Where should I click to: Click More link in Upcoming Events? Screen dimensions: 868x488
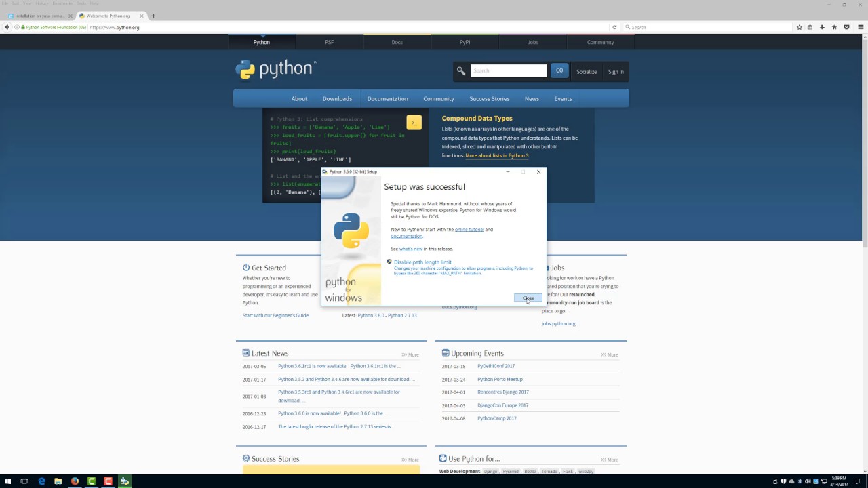point(610,354)
